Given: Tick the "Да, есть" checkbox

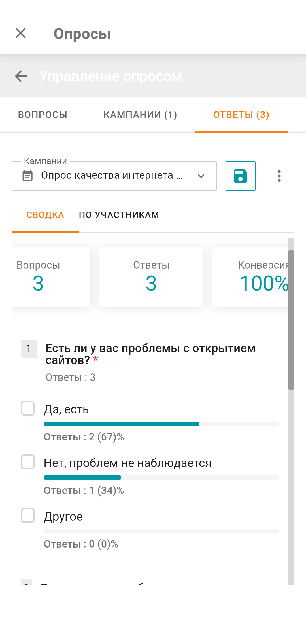Looking at the screenshot, I should [28, 408].
